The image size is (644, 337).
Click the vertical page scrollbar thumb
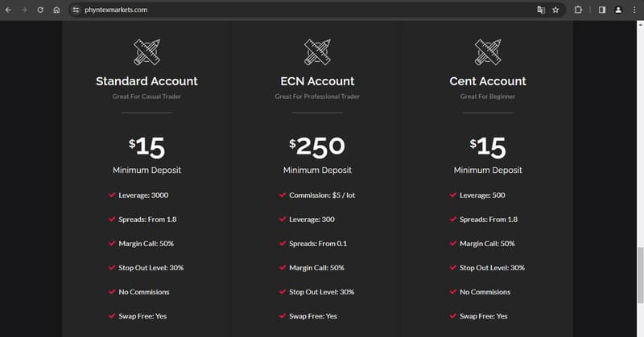pyautogui.click(x=640, y=275)
